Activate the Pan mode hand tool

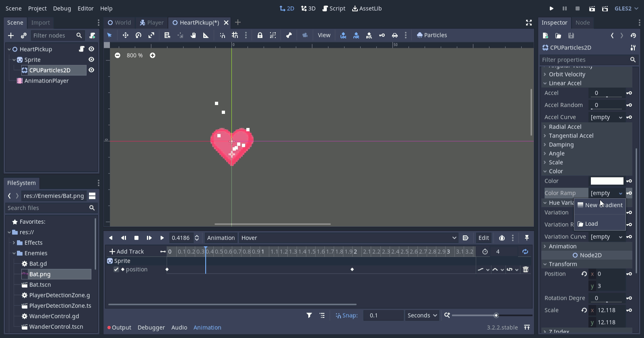193,35
